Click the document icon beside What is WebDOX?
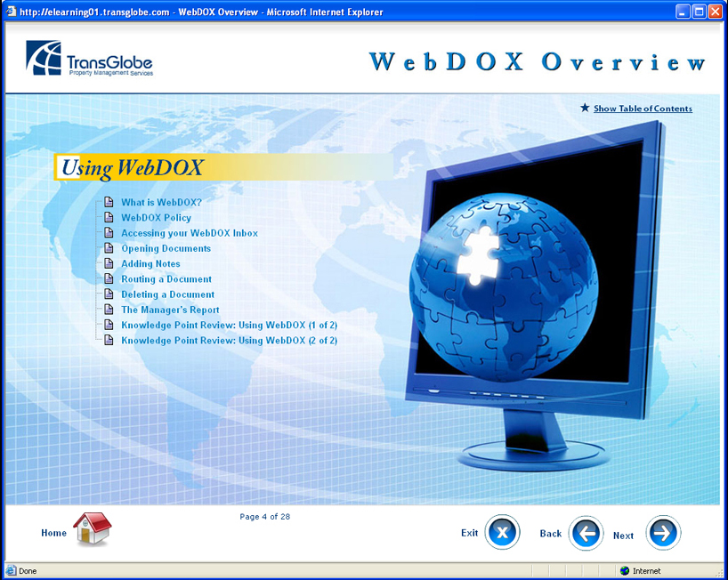The height and width of the screenshot is (580, 728). (x=109, y=202)
